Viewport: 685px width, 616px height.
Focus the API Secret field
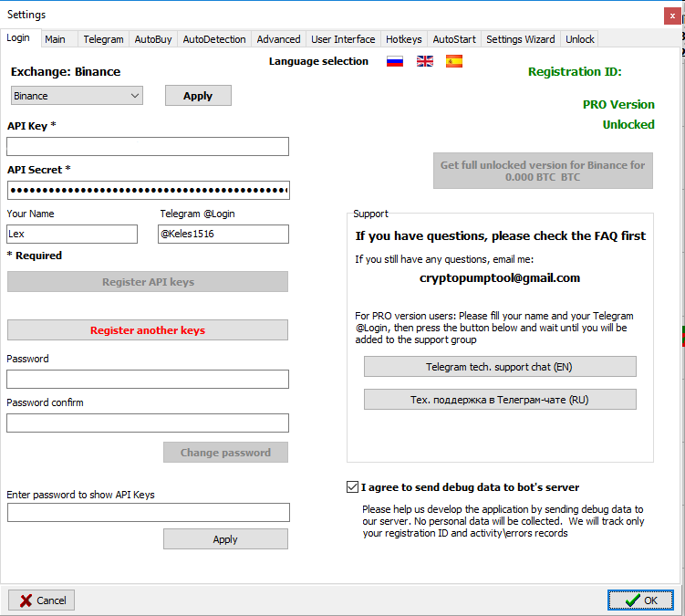tap(148, 190)
